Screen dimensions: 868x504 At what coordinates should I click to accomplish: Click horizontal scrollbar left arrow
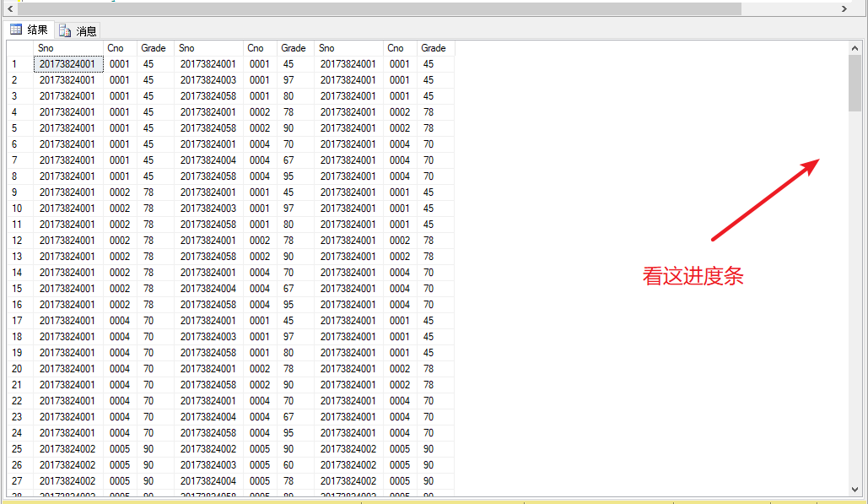click(x=10, y=8)
